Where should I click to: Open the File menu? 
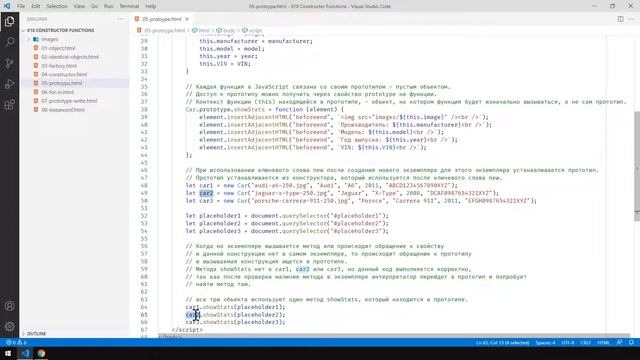[21, 6]
